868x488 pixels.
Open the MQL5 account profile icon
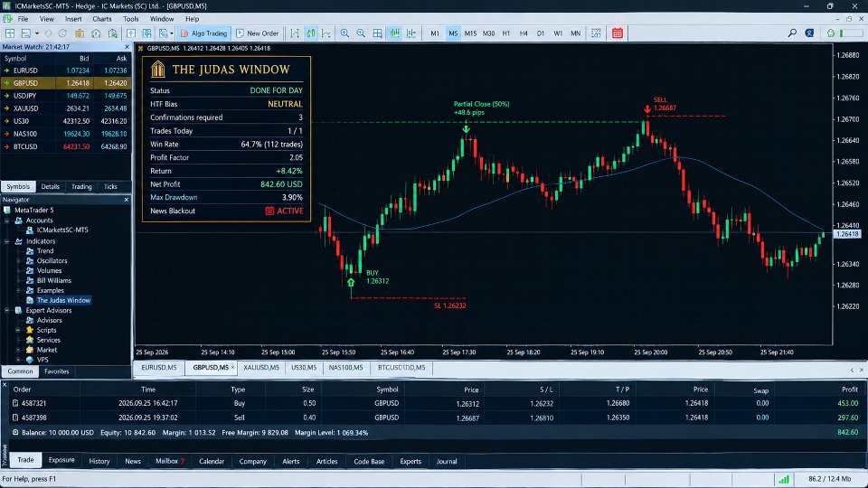pos(809,33)
